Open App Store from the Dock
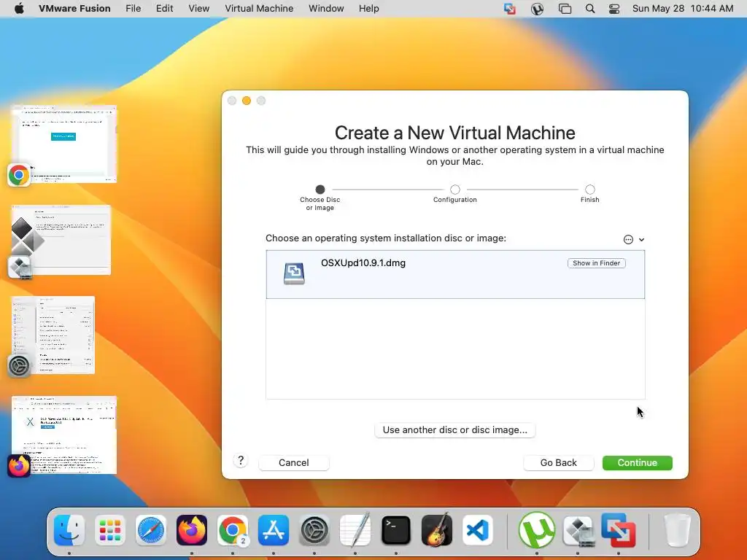Image resolution: width=747 pixels, height=560 pixels. point(274,530)
